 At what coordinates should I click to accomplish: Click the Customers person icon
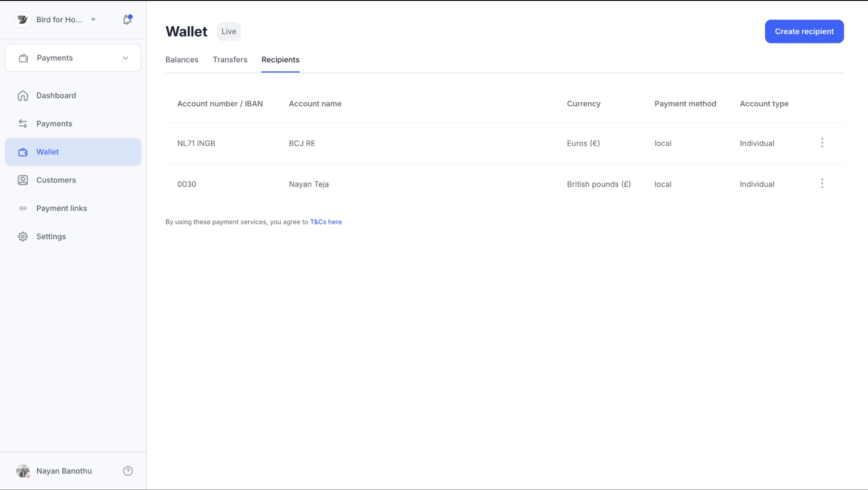23,180
